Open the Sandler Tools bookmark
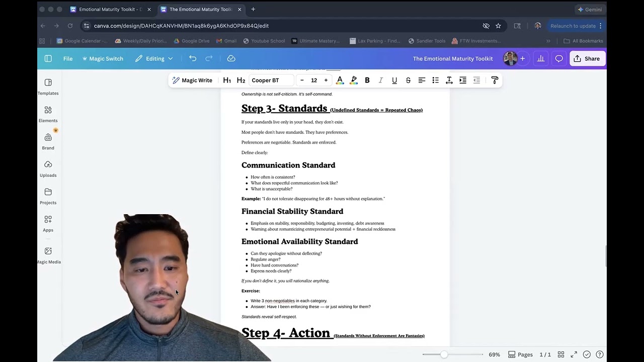Image resolution: width=644 pixels, height=362 pixels. point(427,41)
